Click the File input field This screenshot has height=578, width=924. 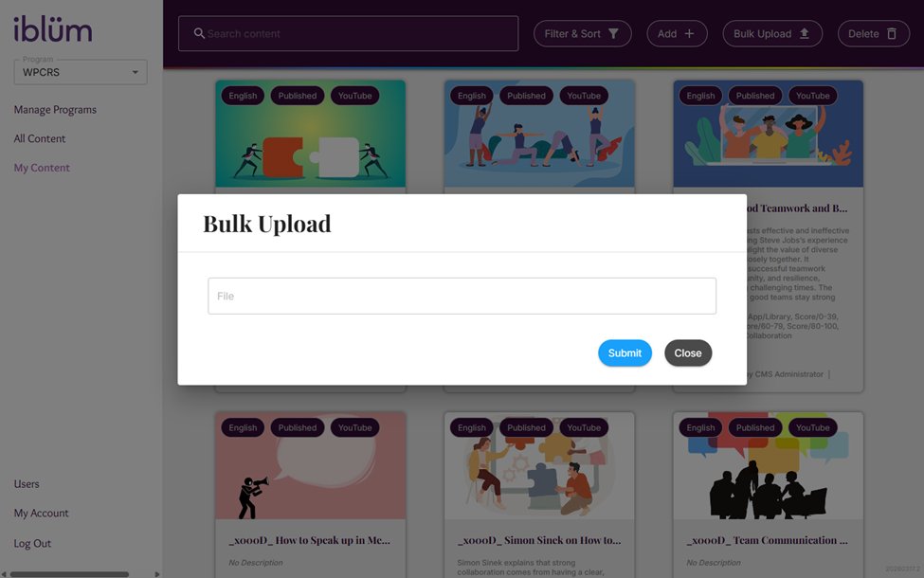coord(462,296)
